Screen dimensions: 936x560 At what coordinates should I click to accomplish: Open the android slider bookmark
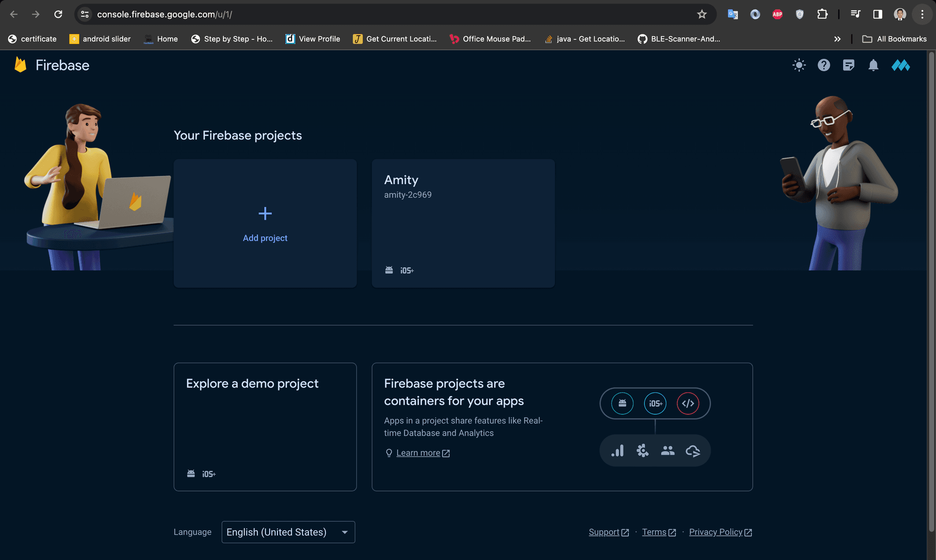click(100, 39)
